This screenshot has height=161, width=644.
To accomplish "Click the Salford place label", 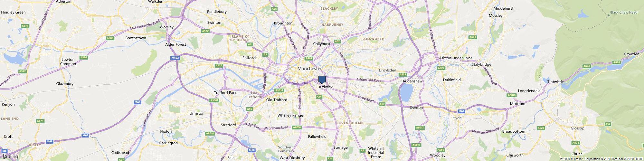I will (x=249, y=58).
